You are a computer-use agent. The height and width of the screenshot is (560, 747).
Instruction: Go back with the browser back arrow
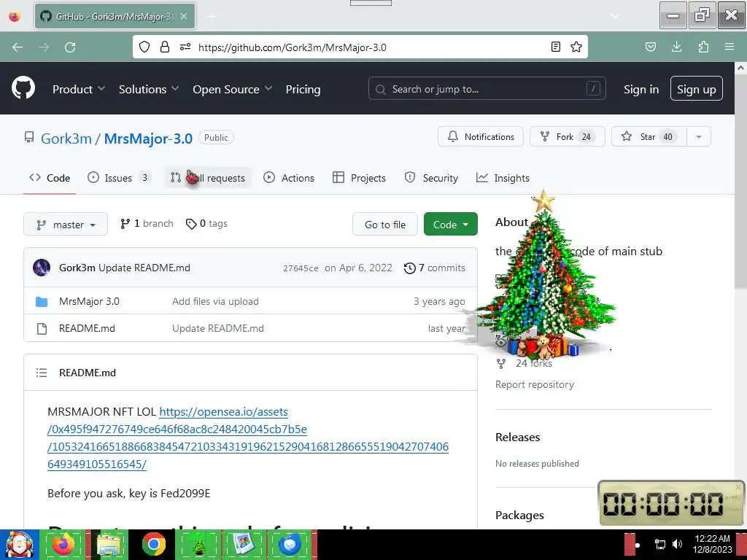[18, 47]
